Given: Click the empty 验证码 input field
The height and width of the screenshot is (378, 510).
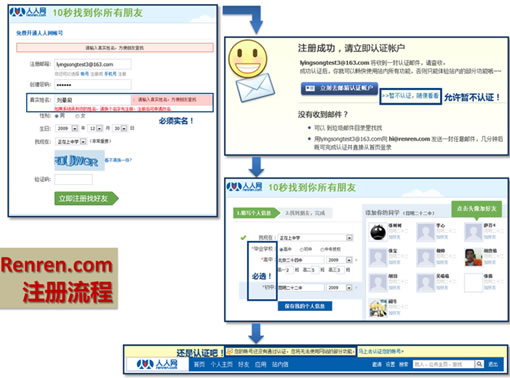Looking at the screenshot, I should coord(74,179).
